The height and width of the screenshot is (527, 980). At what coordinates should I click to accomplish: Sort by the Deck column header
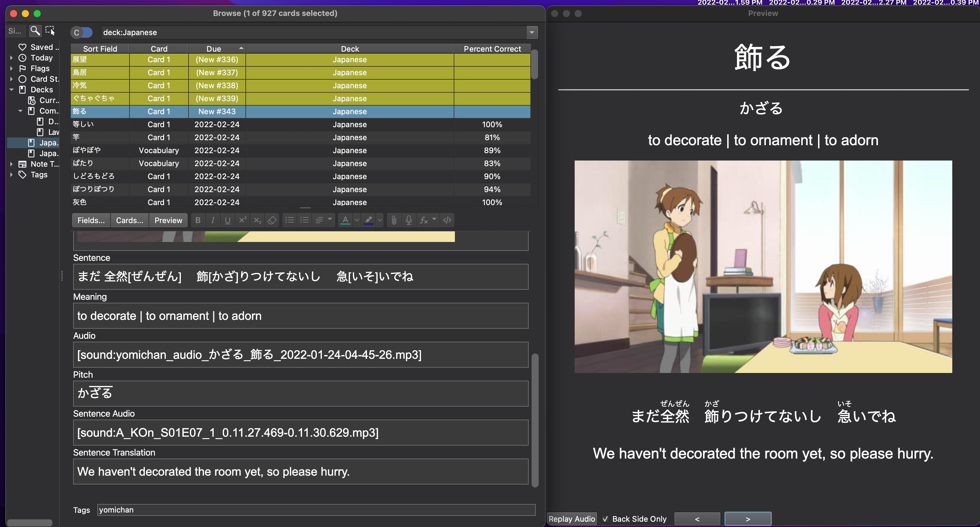point(350,49)
